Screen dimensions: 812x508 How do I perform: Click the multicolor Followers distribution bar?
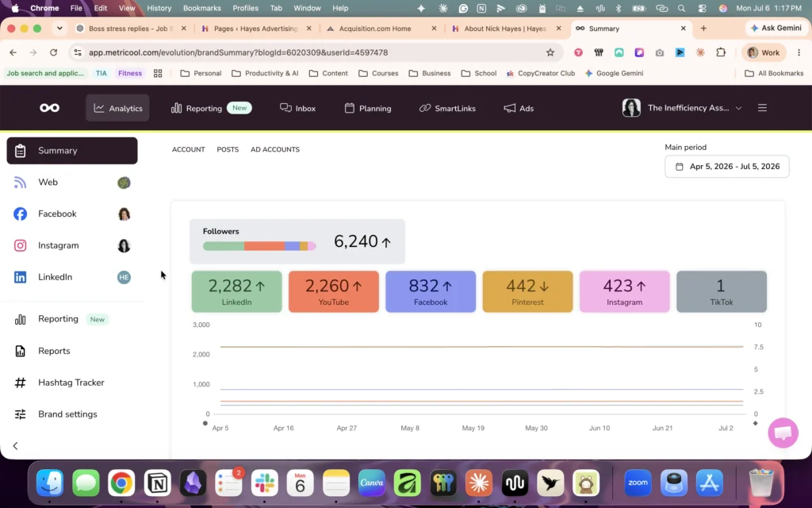259,246
